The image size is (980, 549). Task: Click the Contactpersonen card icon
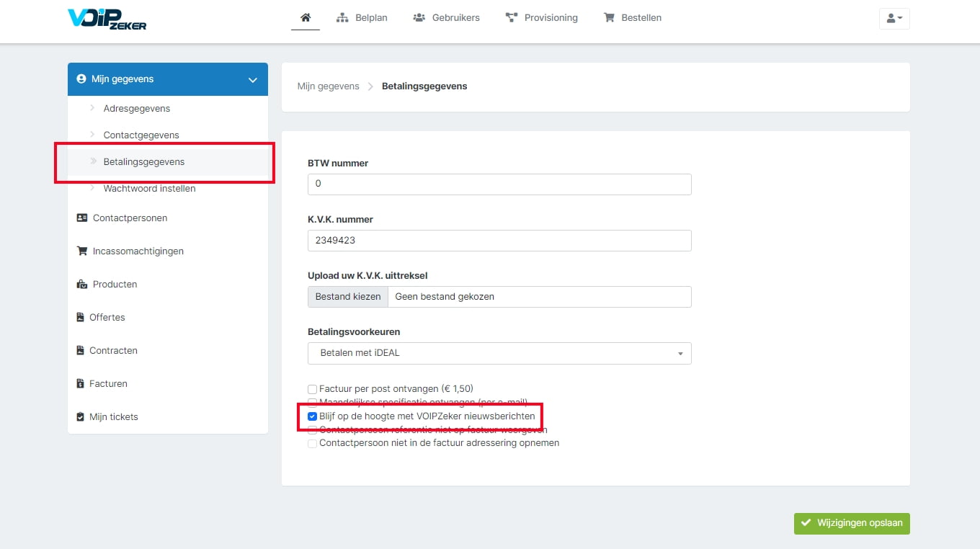click(x=82, y=218)
